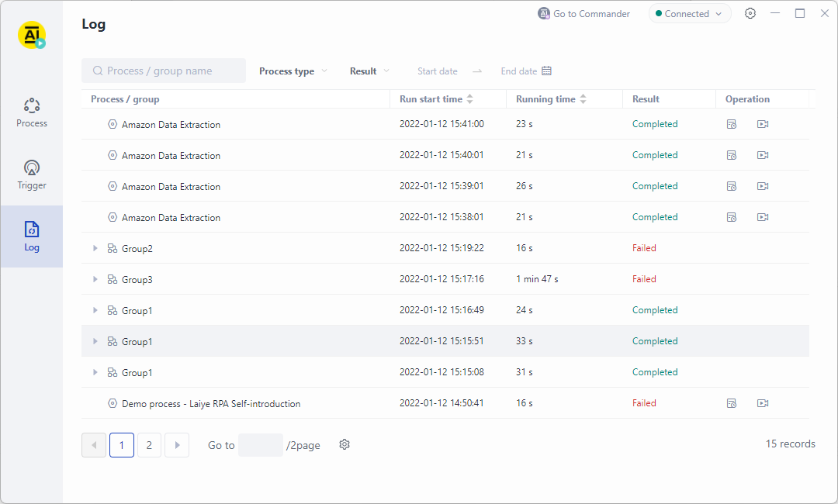Open the Result filter dropdown
This screenshot has height=504, width=838.
pyautogui.click(x=369, y=71)
